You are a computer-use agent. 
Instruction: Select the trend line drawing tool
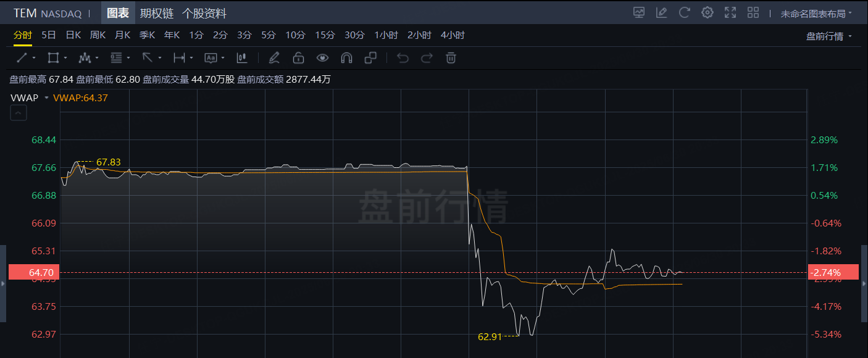(22, 58)
